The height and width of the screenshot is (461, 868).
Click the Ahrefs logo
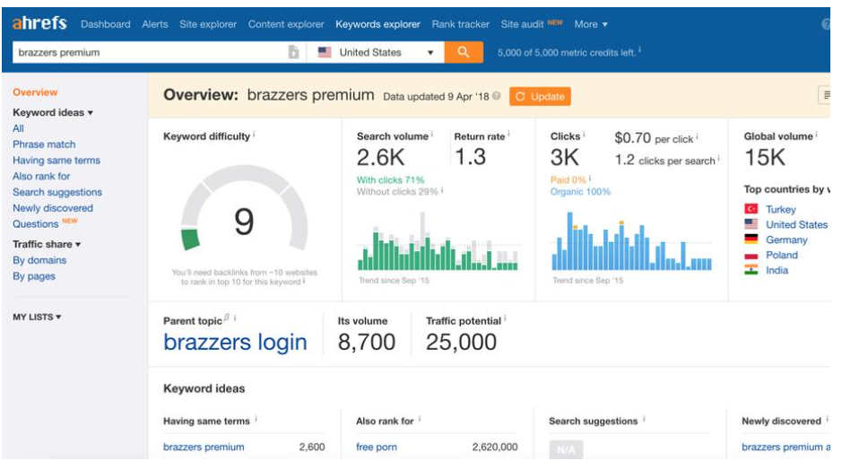click(39, 23)
